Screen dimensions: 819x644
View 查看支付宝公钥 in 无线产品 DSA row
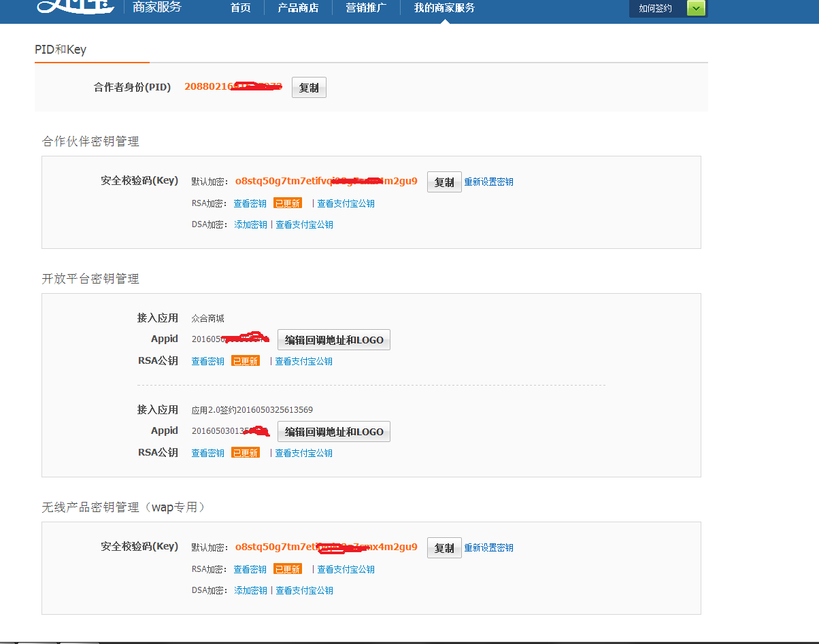304,590
